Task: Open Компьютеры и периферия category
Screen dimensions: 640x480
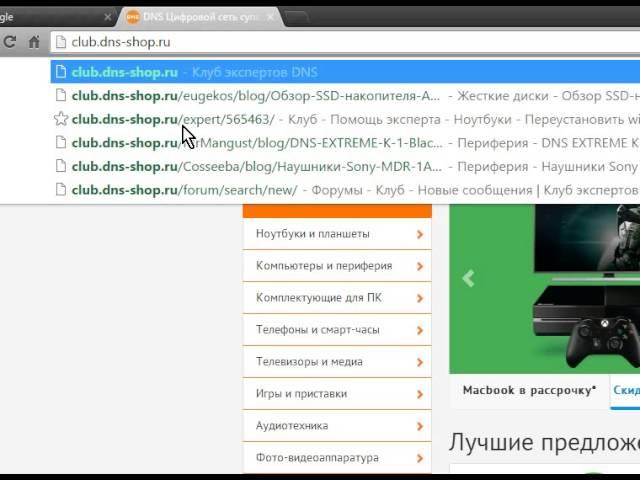Action: pyautogui.click(x=337, y=266)
